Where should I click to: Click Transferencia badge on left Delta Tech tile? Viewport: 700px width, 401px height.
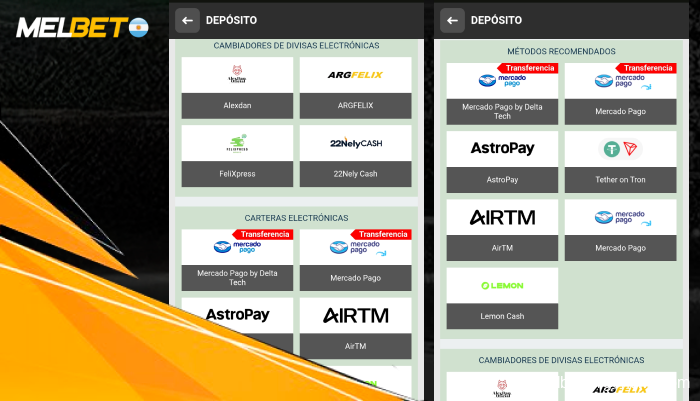(x=263, y=234)
